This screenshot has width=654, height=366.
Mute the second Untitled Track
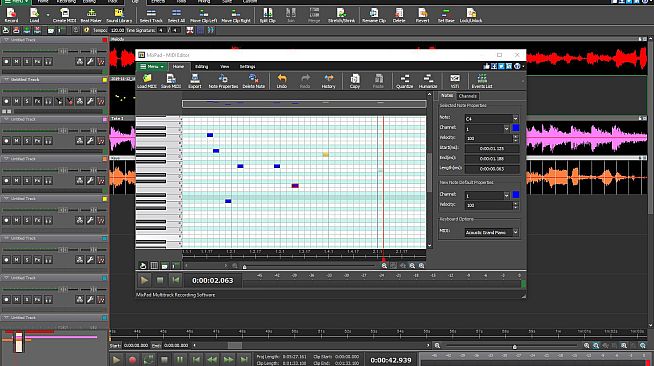coord(16,101)
